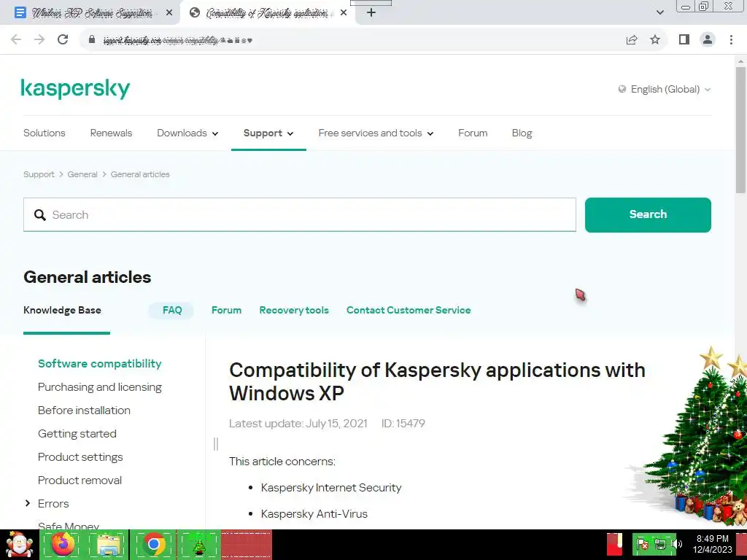
Task: Click the 'Latest update: July 15, 2021' text
Action: tap(298, 424)
